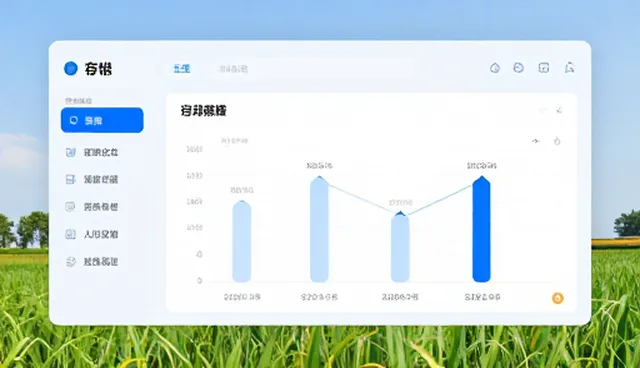Click the small arrow icon above the chart
Screen dimensions: 640x368
[x=536, y=141]
